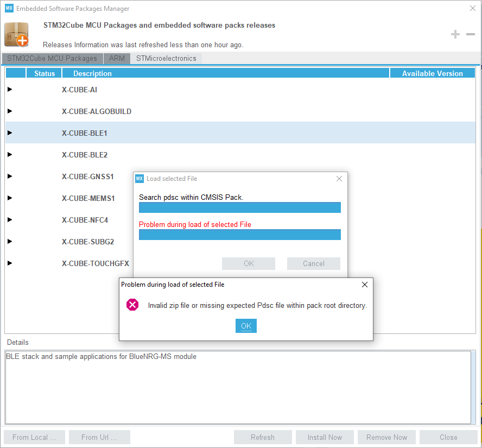The image size is (482, 448).
Task: Select the X-CUBE-MEMS1 text label
Action: point(88,198)
